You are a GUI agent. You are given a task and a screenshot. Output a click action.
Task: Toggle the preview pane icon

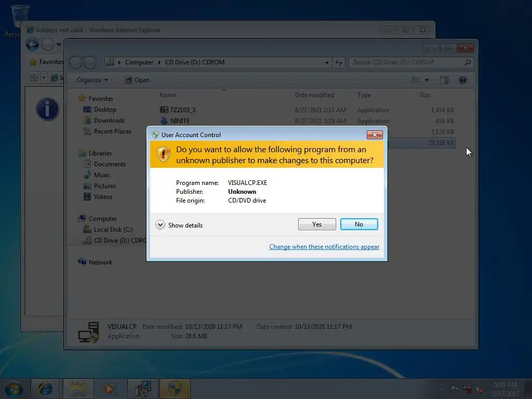tap(444, 80)
